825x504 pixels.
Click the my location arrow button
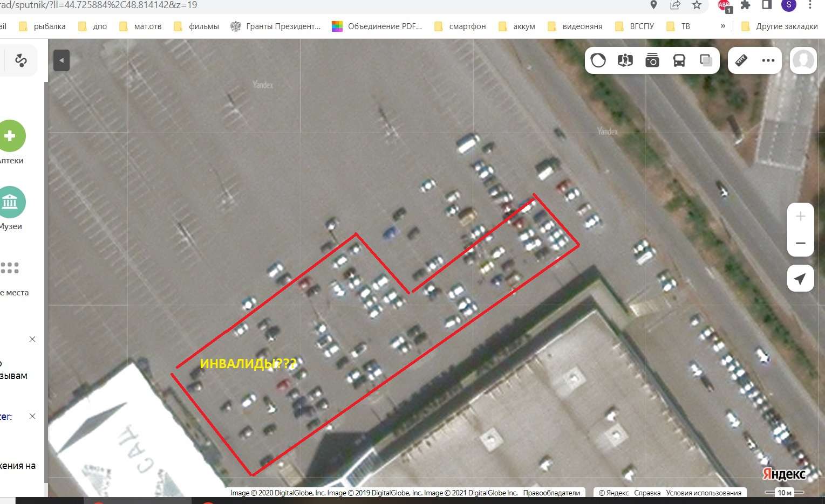(x=801, y=278)
